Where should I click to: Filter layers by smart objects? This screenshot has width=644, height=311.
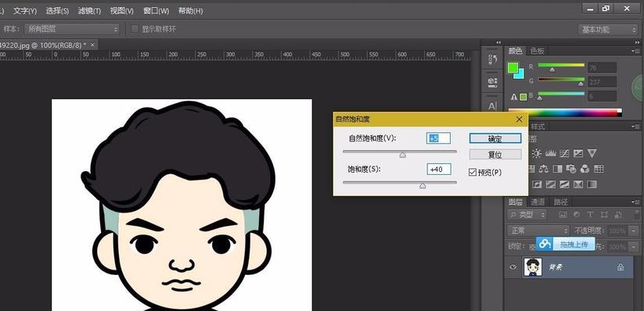(x=617, y=215)
